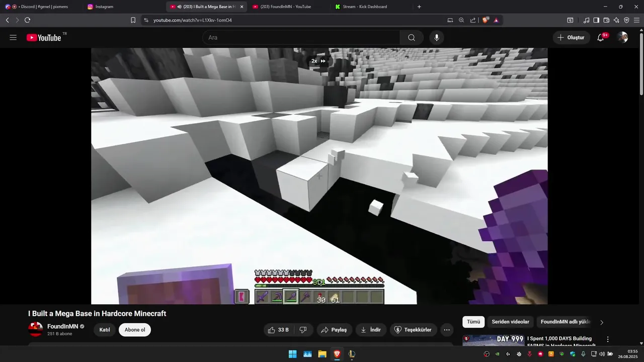Click the İndir download button
Screen dimensions: 644x362
point(371,330)
